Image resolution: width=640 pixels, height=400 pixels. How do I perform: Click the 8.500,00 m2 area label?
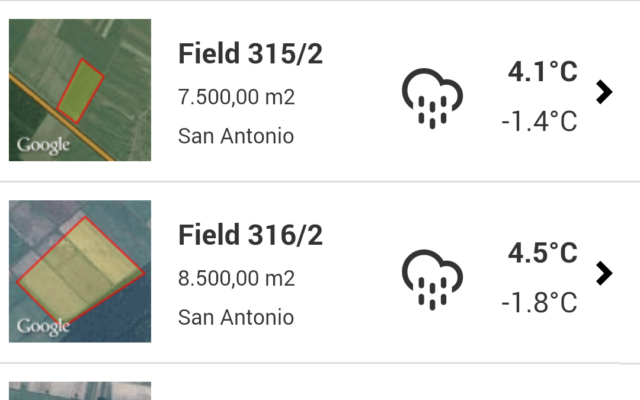(x=236, y=278)
